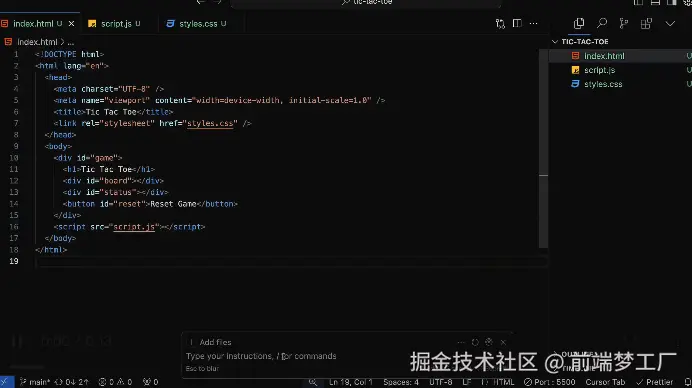Close the index.html editor tab

coord(71,23)
